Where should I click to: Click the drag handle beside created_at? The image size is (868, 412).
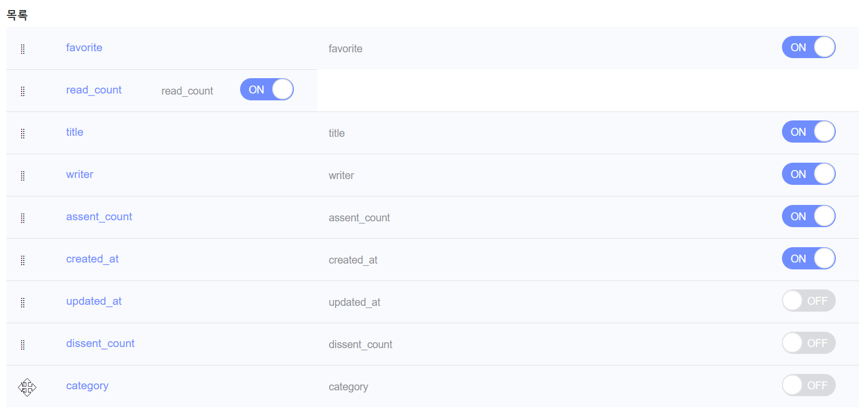(23, 259)
